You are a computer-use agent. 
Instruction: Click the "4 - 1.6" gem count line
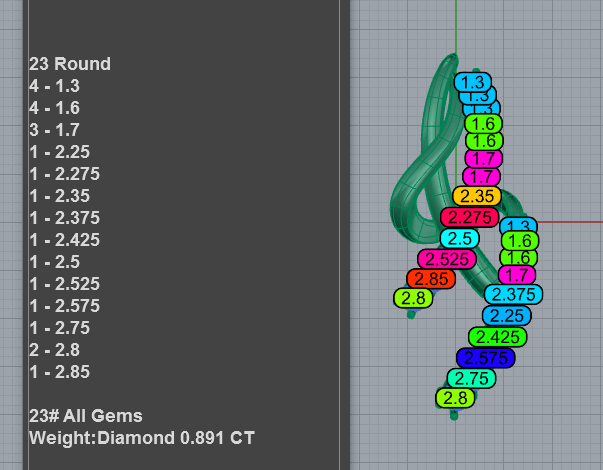tap(54, 108)
